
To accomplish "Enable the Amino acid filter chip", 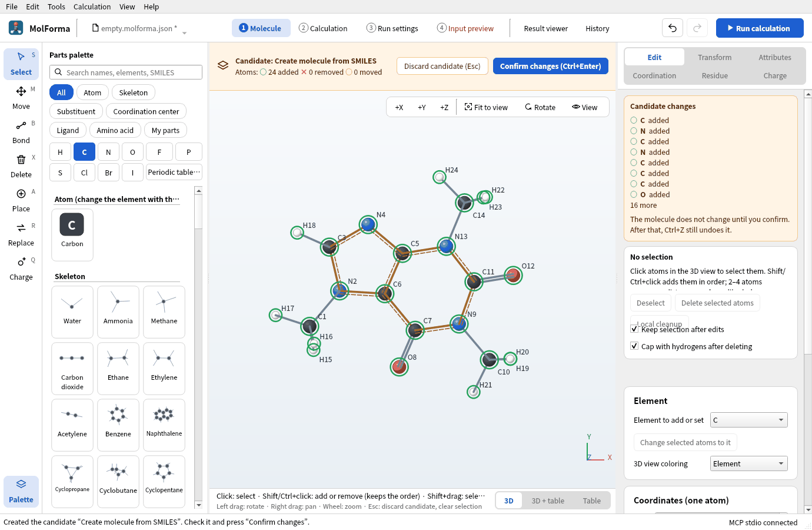I will click(115, 130).
